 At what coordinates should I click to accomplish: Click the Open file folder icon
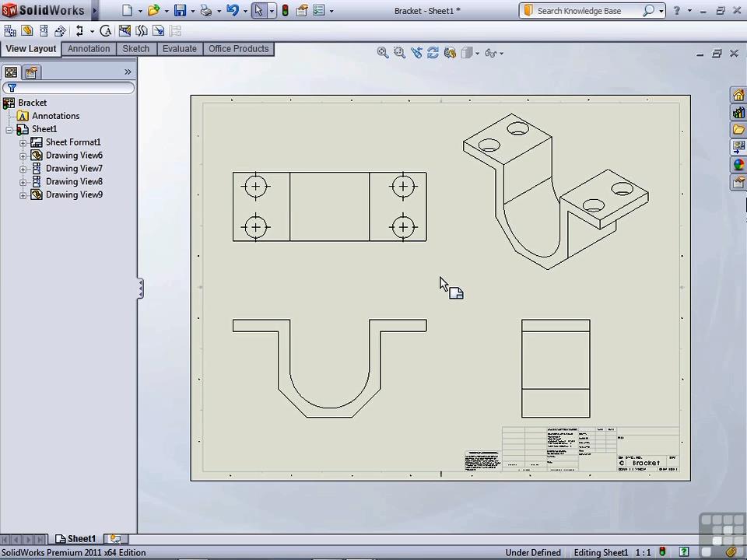(153, 10)
